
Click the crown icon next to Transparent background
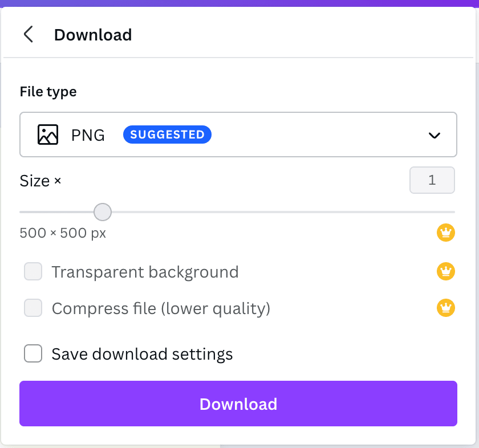point(446,272)
